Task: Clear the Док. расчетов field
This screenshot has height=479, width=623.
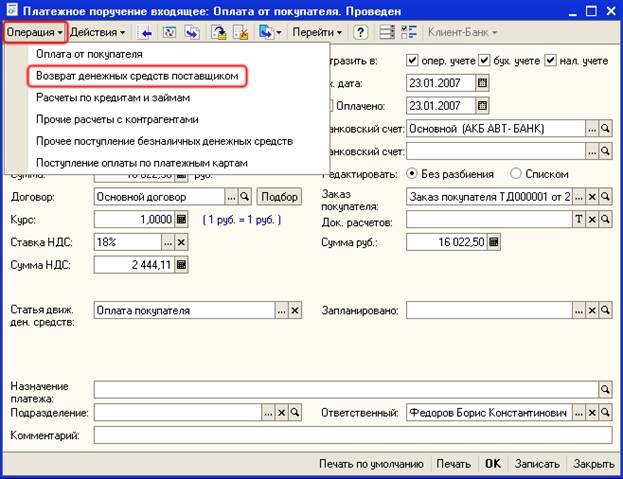Action: [592, 219]
